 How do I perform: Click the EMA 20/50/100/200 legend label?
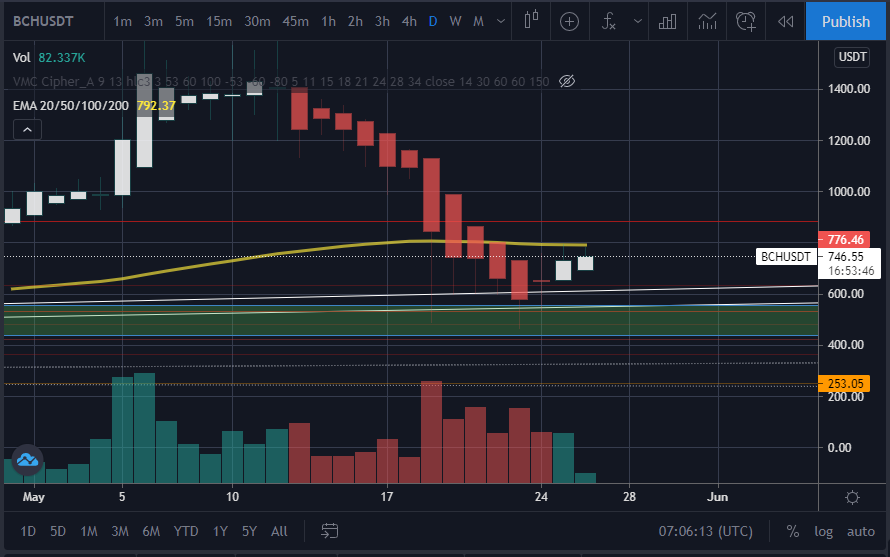71,106
